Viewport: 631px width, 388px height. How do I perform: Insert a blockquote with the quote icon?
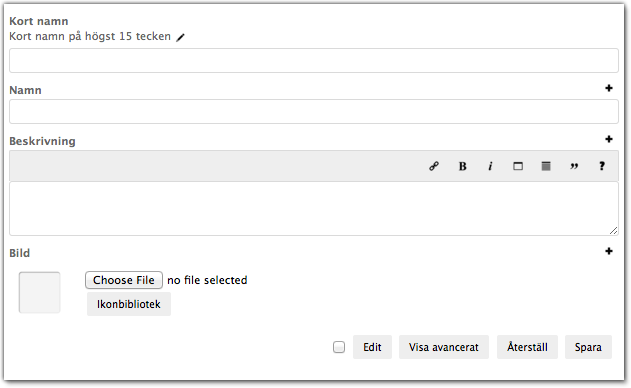point(574,166)
